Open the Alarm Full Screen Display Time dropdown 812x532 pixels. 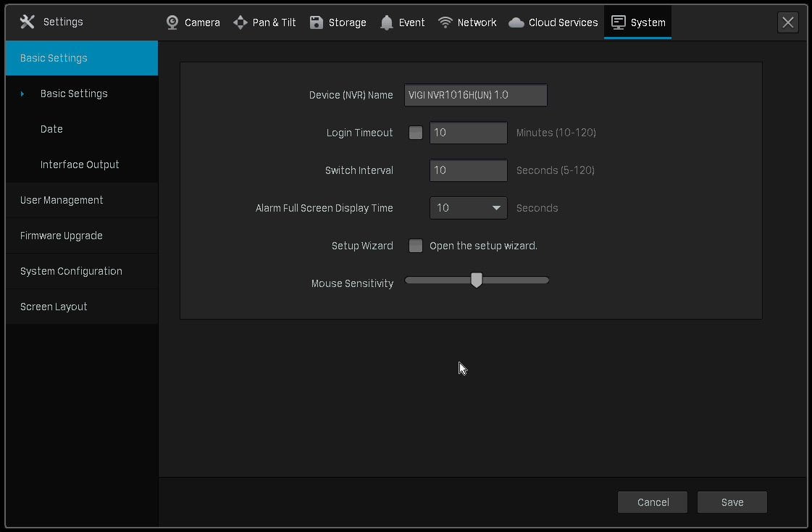[x=468, y=208]
